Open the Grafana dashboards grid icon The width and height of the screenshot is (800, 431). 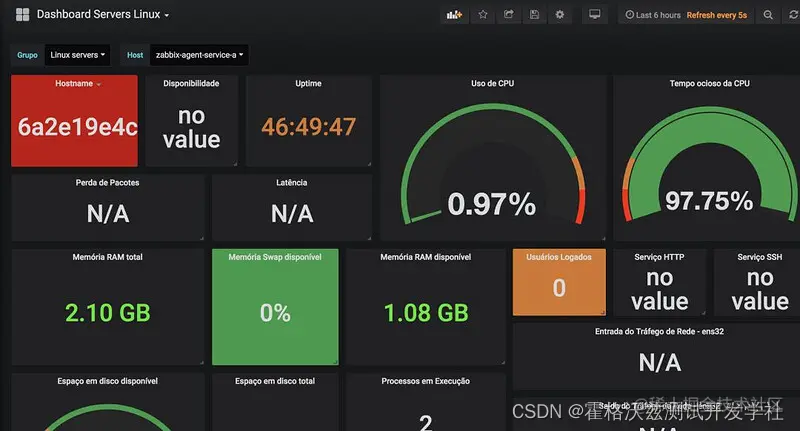click(x=22, y=14)
